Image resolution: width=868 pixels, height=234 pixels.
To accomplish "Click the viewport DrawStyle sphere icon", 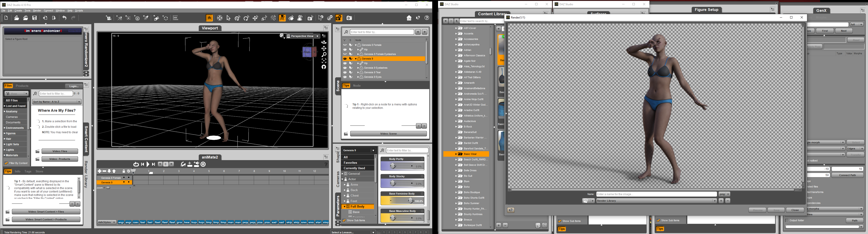I will pos(282,36).
